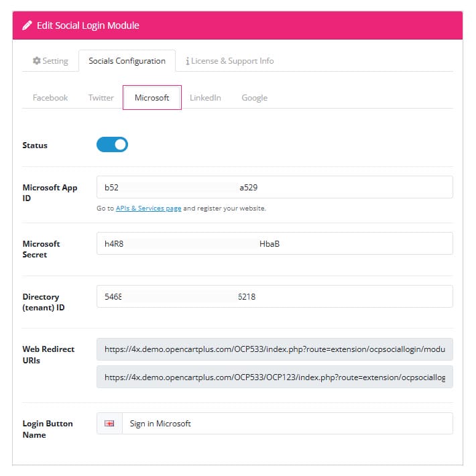Click the Directory (tenant) ID label
Image resolution: width=476 pixels, height=476 pixels.
44,302
